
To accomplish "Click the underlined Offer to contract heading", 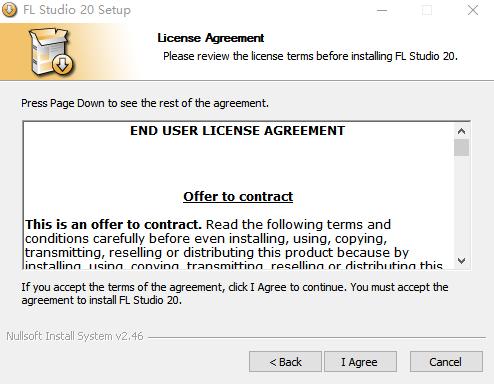I will click(x=238, y=197).
